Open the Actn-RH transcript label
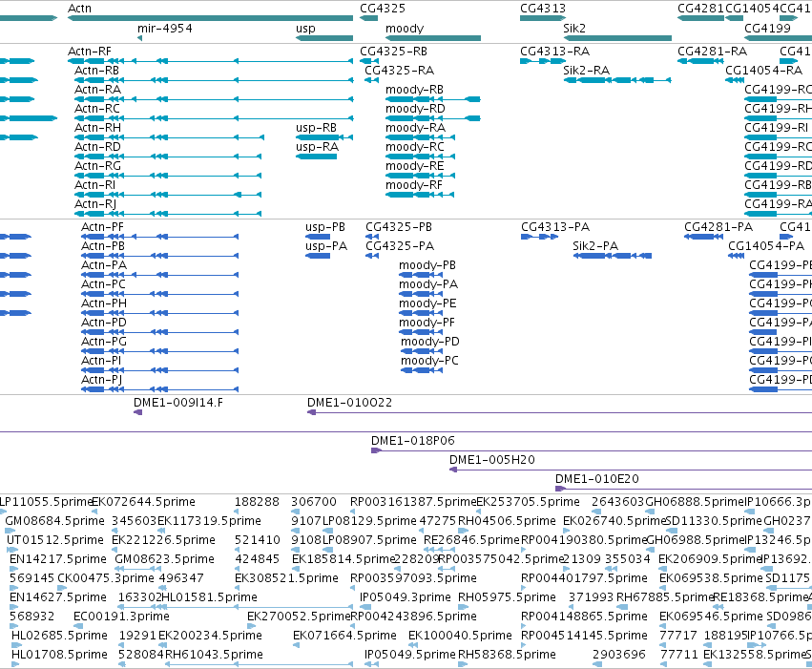 click(x=98, y=128)
